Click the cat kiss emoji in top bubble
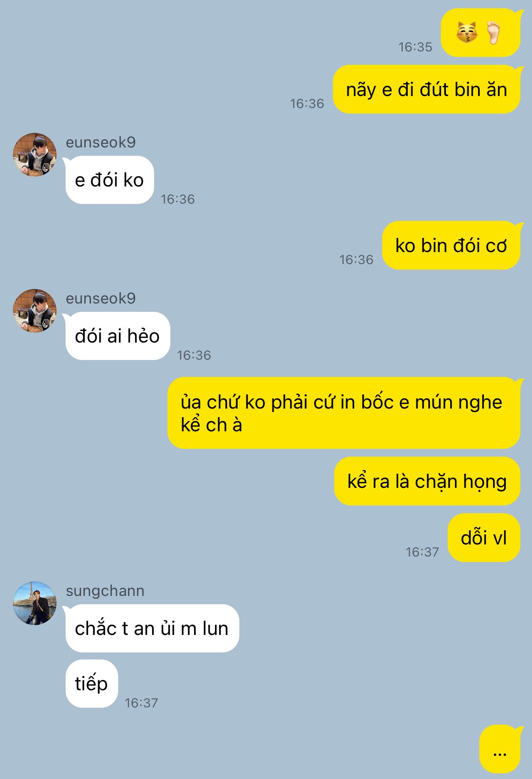Viewport: 532px width, 779px height. click(466, 33)
